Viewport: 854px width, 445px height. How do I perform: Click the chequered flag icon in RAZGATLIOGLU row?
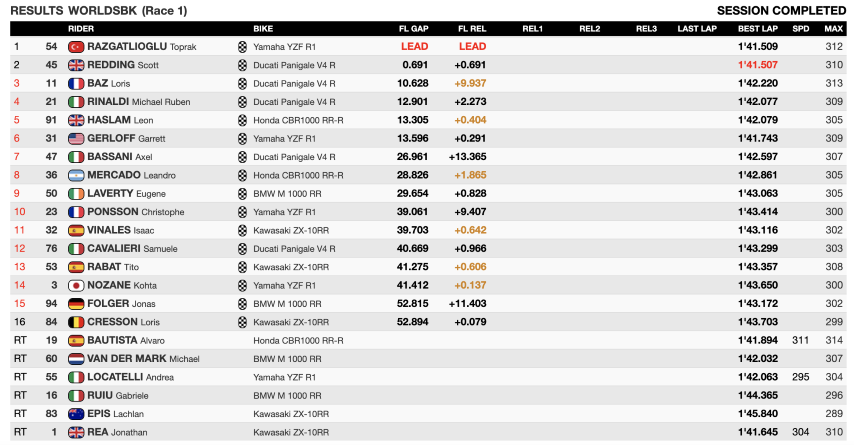(x=242, y=47)
